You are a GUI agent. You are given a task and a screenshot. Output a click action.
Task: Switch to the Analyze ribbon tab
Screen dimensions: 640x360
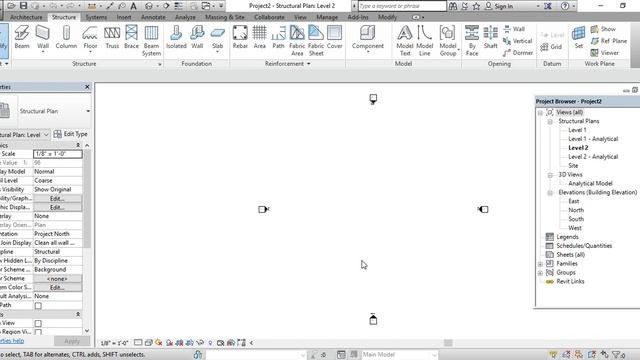[x=185, y=17]
